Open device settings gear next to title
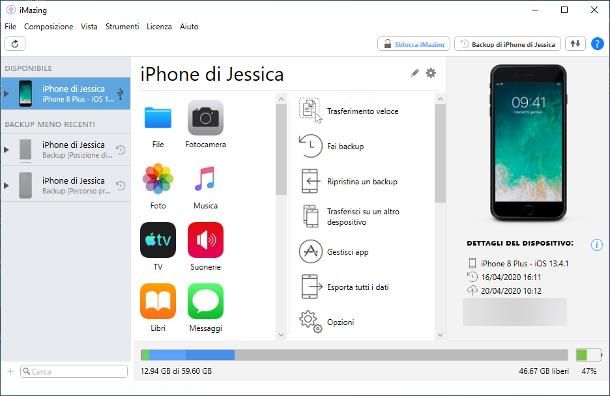 [431, 73]
